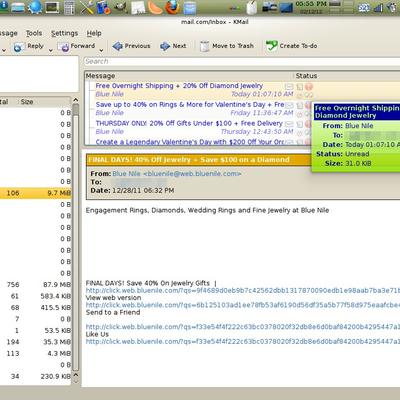Click to-do status icon of THURSDAY ONLY message
400x400 pixels.
pos(300,124)
